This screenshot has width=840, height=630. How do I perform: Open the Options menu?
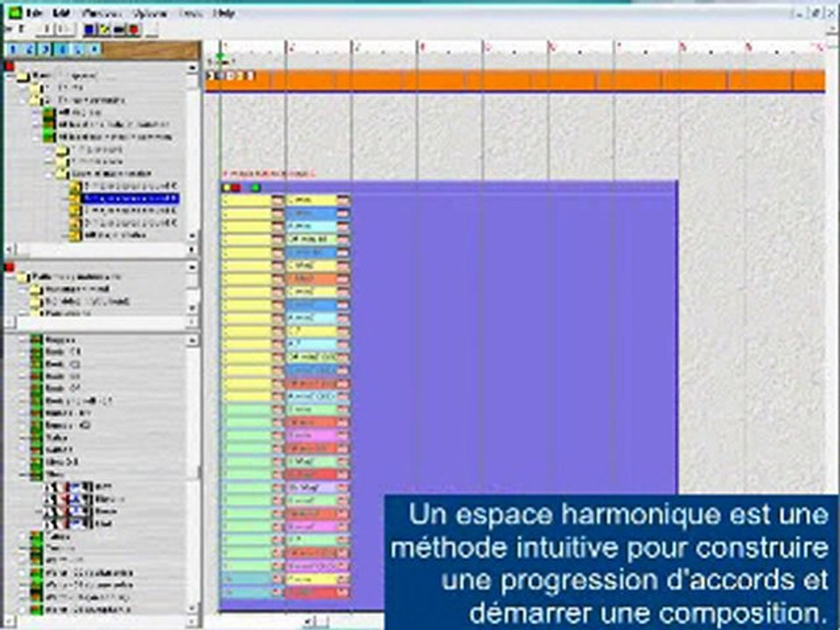150,13
